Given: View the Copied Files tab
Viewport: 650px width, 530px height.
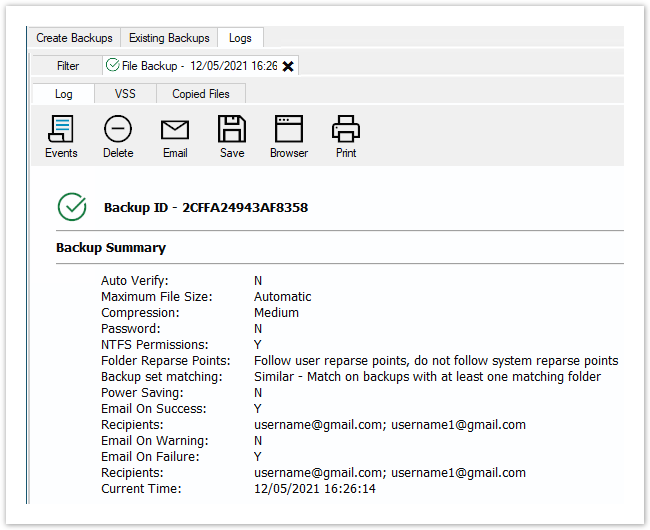Looking at the screenshot, I should pos(201,94).
